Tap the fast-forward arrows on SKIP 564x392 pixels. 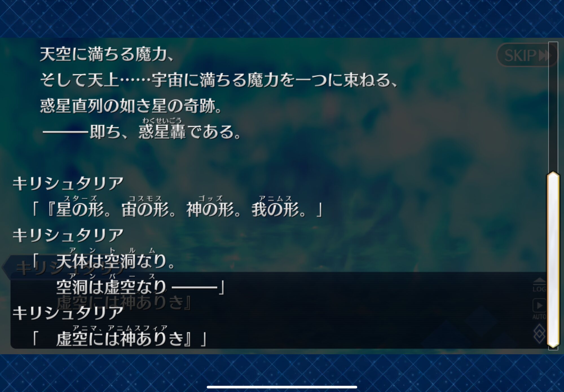(545, 55)
